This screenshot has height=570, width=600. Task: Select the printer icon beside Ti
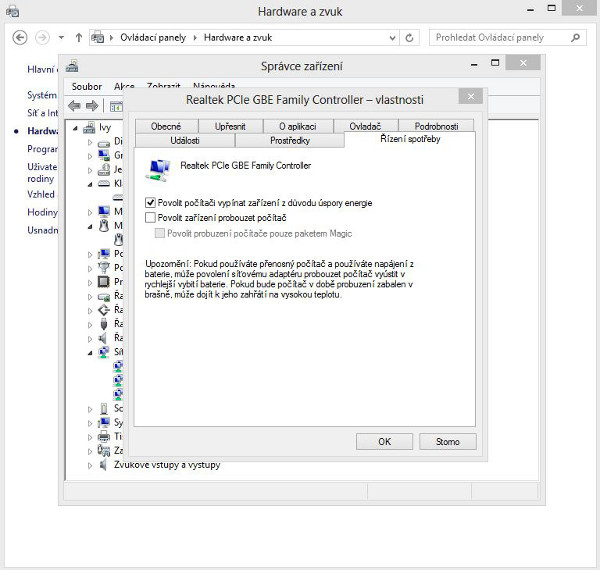click(x=104, y=436)
